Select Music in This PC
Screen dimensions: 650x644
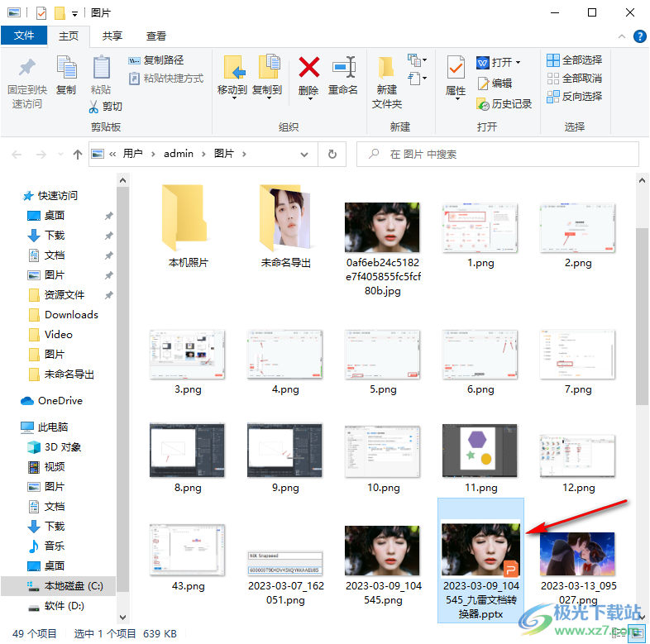(46, 546)
